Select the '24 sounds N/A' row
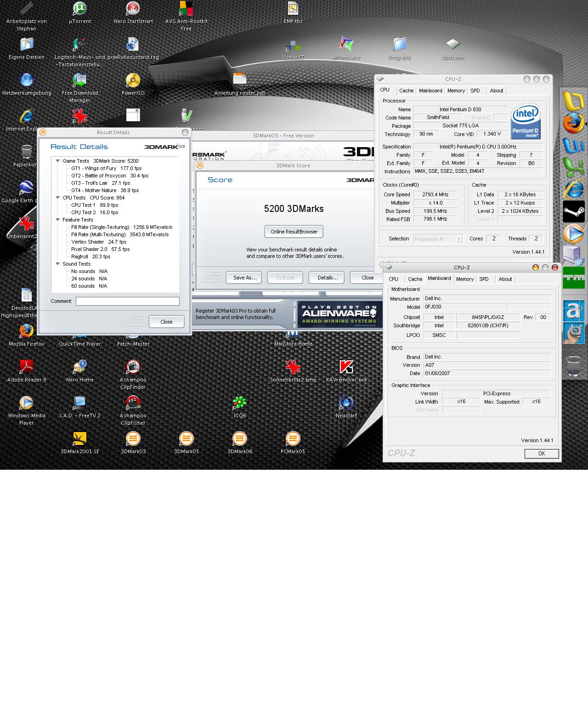The width and height of the screenshot is (588, 706). coord(89,279)
